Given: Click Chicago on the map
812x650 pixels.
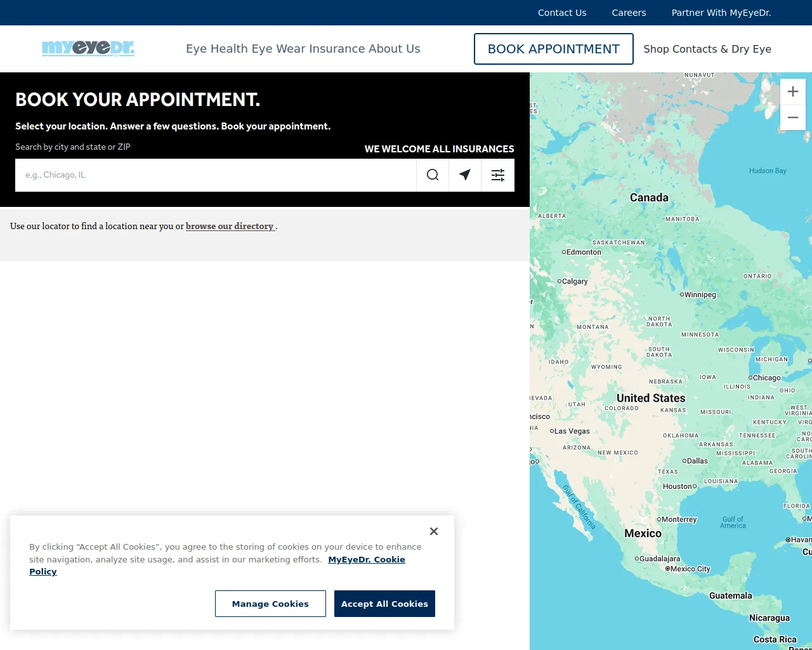Looking at the screenshot, I should (x=765, y=378).
